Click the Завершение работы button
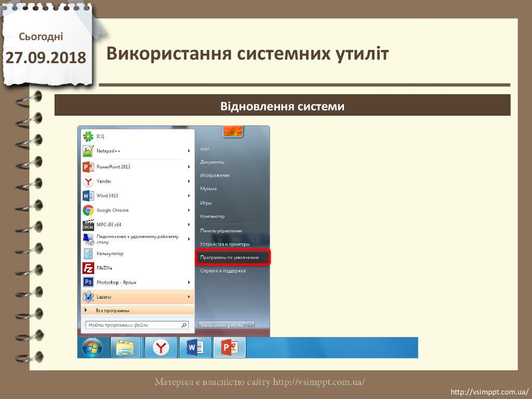Viewport: 532px width, 399px height. point(222,325)
